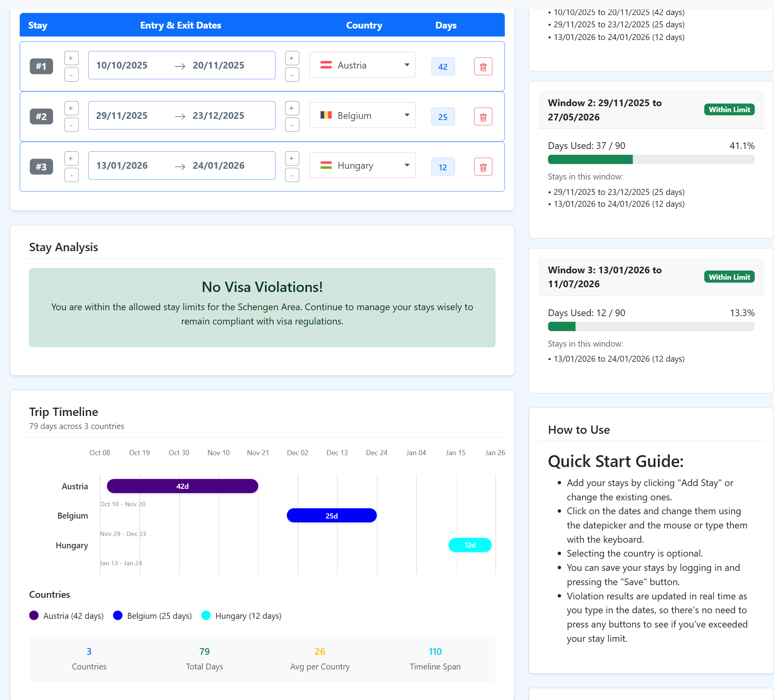Click entry date 10/10/2025 field
Screen dimensions: 774x700
pos(122,65)
